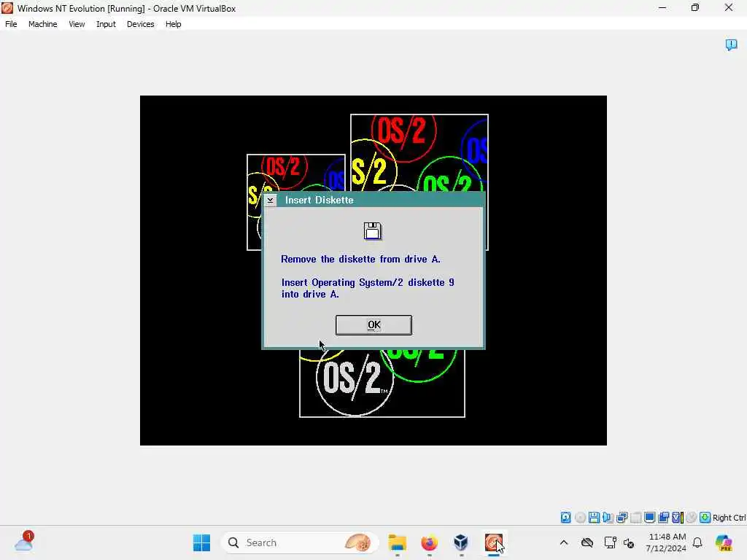Click the greyed mouse integration status icon

click(x=692, y=517)
